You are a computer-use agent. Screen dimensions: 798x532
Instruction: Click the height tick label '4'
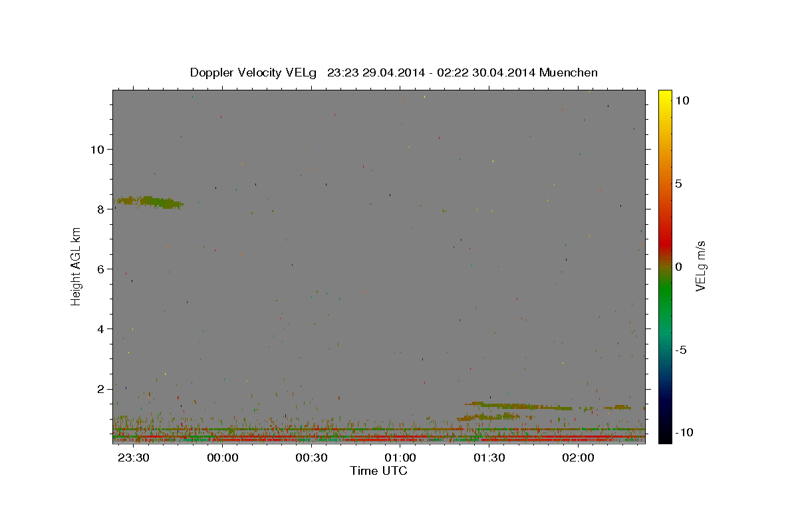coord(100,329)
